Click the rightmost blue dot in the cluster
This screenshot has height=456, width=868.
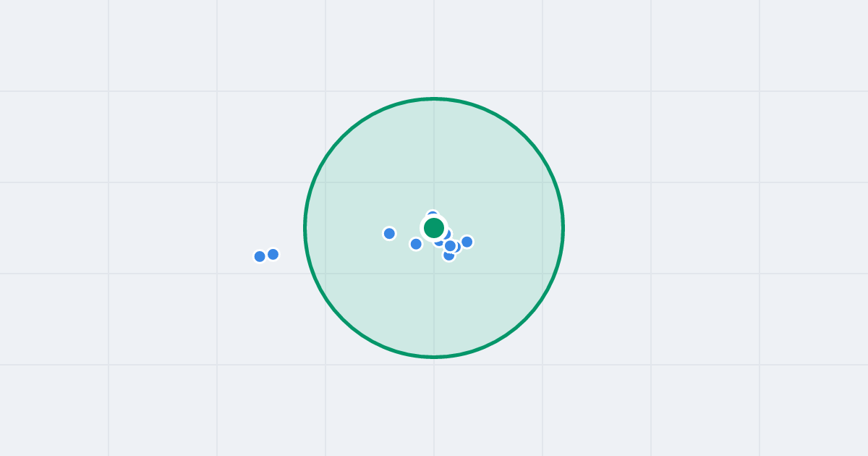467,242
